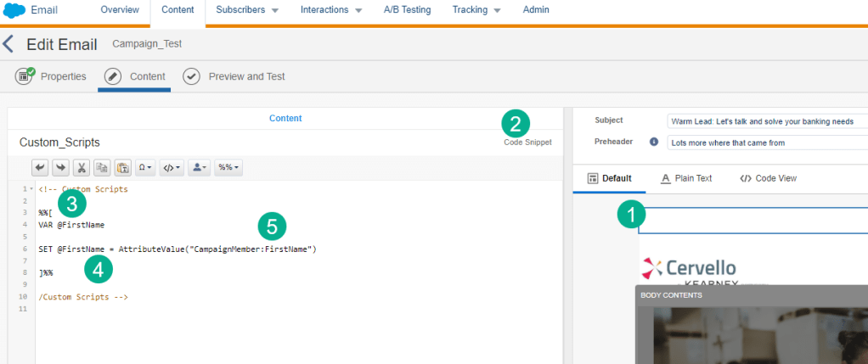868x364 pixels.
Task: Open the code snippet insert dropdown
Action: coord(172,168)
